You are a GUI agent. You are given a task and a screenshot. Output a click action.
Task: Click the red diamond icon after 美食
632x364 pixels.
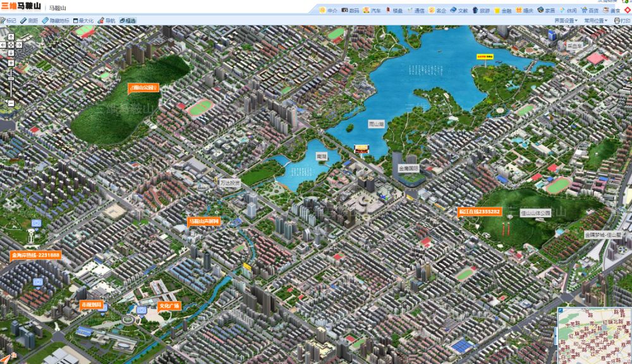tap(628, 11)
